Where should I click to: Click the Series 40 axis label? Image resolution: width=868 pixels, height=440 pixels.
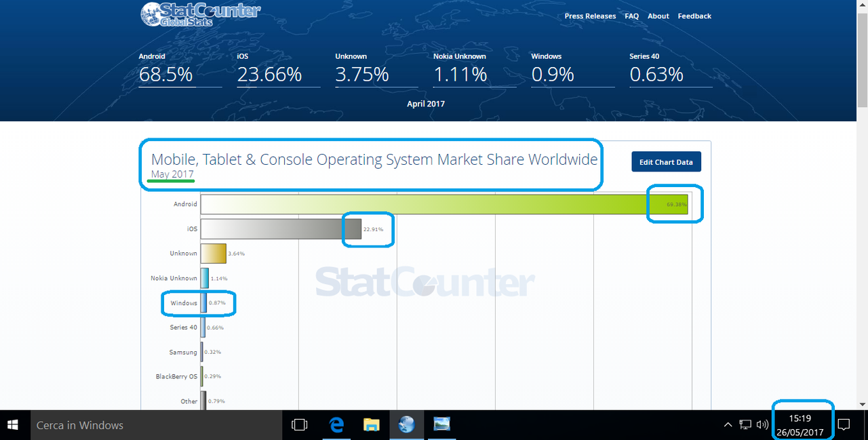184,327
